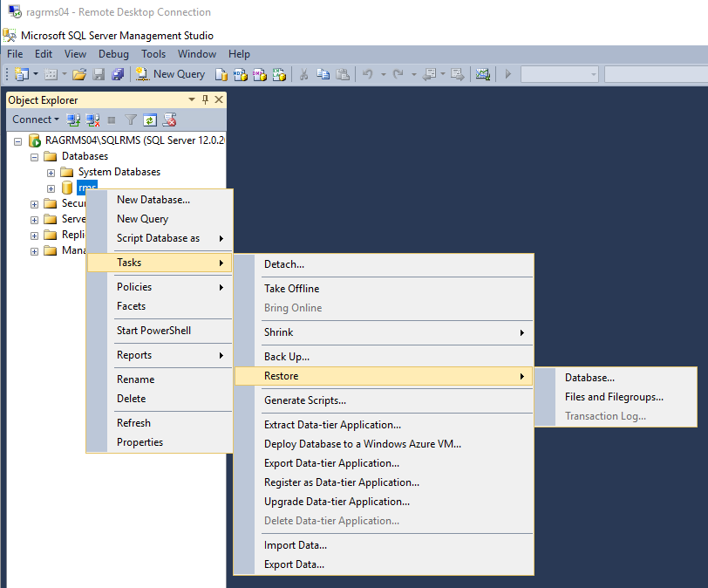Click the Navigate Forward icon
708x588 pixels.
pos(458,74)
